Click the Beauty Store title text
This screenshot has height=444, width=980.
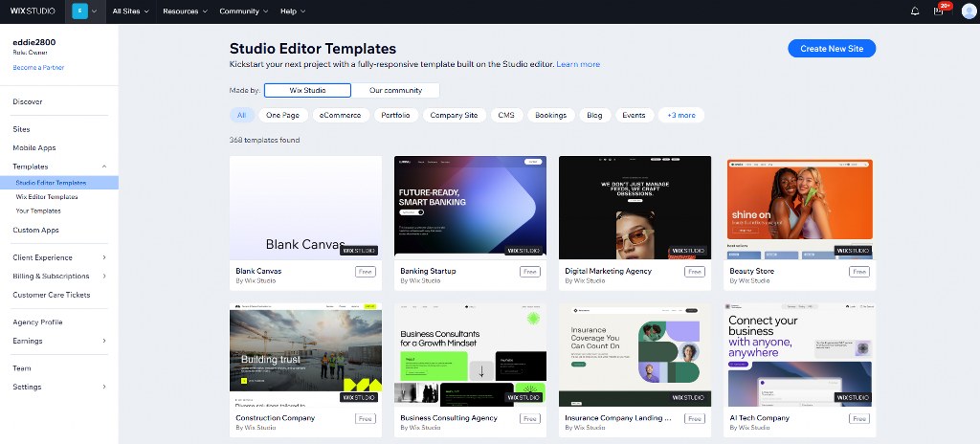pyautogui.click(x=752, y=272)
